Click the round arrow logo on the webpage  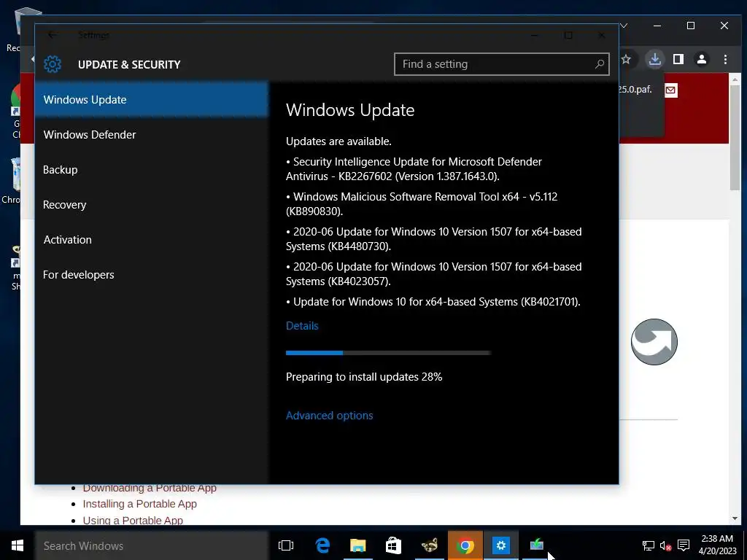[x=654, y=342]
